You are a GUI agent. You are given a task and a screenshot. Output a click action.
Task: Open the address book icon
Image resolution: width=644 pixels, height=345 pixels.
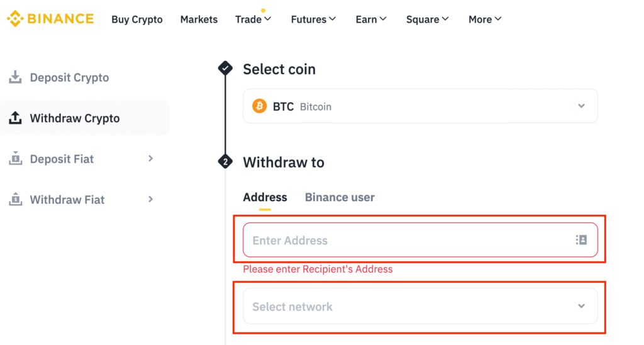pos(581,240)
